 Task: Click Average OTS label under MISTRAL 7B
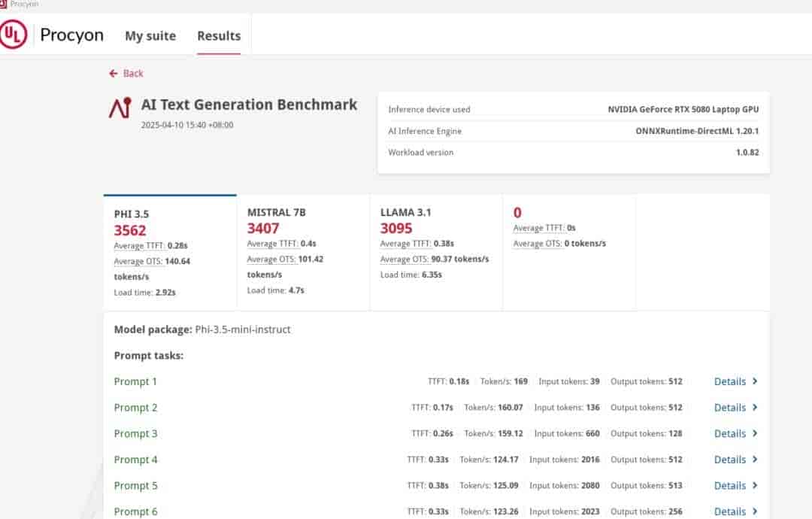[x=271, y=259]
